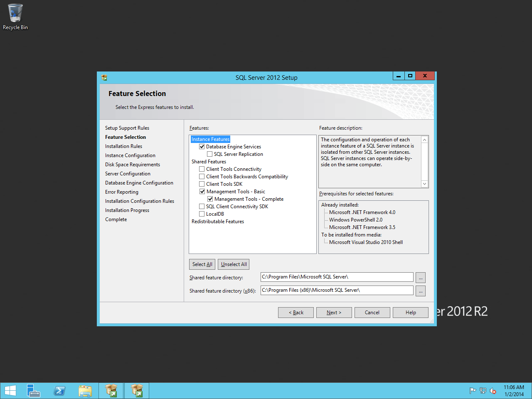Switch to first SQL setup taskbar item
Image resolution: width=532 pixels, height=399 pixels.
[111, 391]
